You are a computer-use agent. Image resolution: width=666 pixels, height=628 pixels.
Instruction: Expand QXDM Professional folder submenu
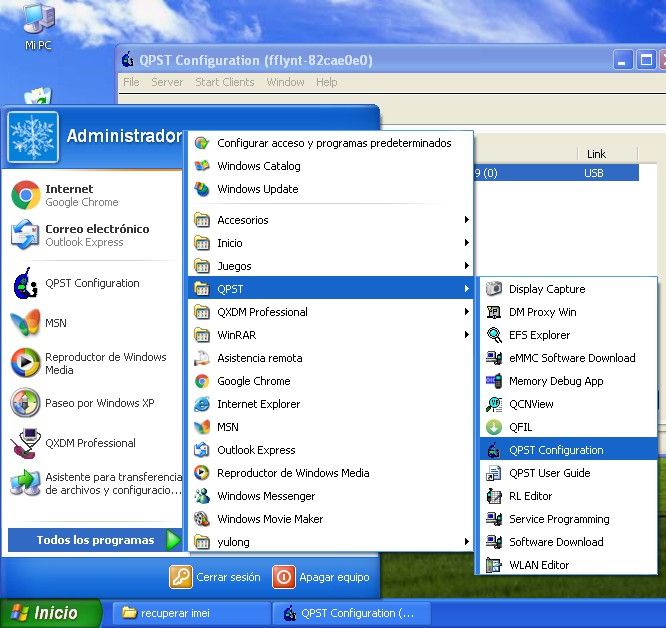click(x=330, y=312)
